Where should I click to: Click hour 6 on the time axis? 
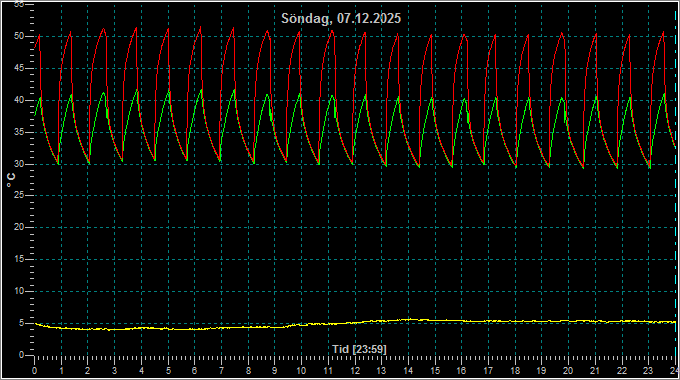pos(194,371)
